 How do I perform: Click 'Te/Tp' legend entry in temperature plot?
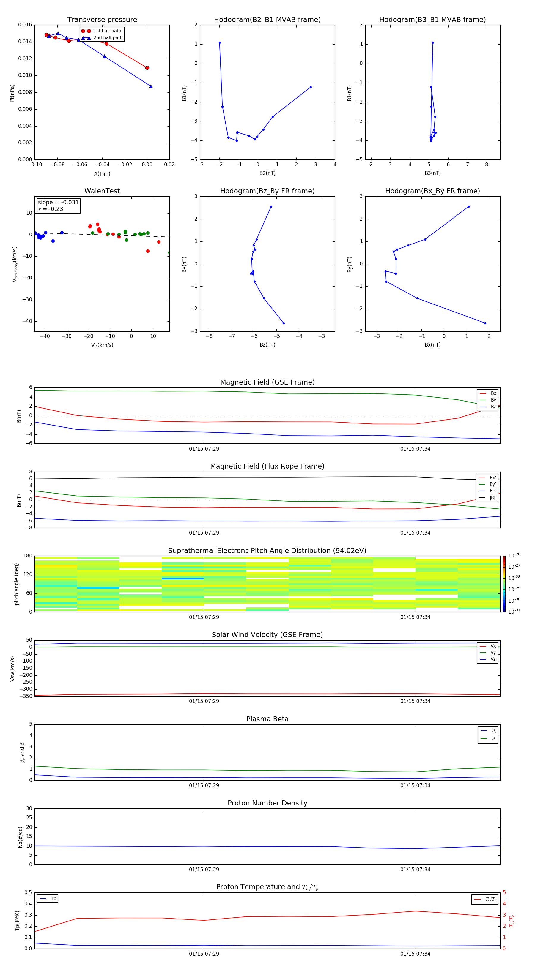(x=485, y=899)
